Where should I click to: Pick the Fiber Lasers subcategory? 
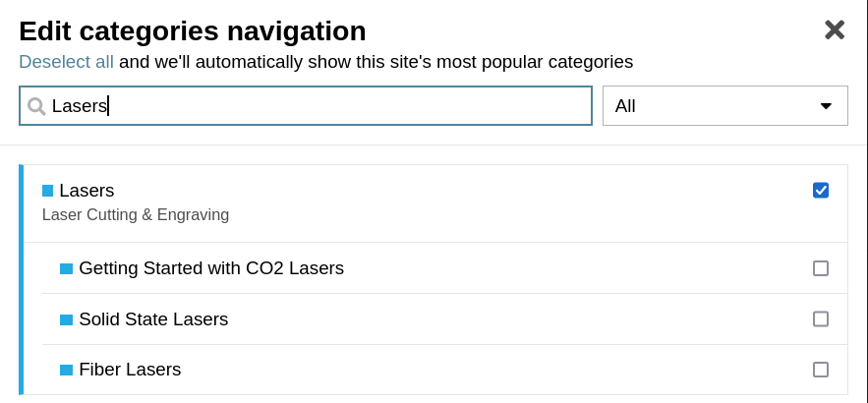coord(130,371)
